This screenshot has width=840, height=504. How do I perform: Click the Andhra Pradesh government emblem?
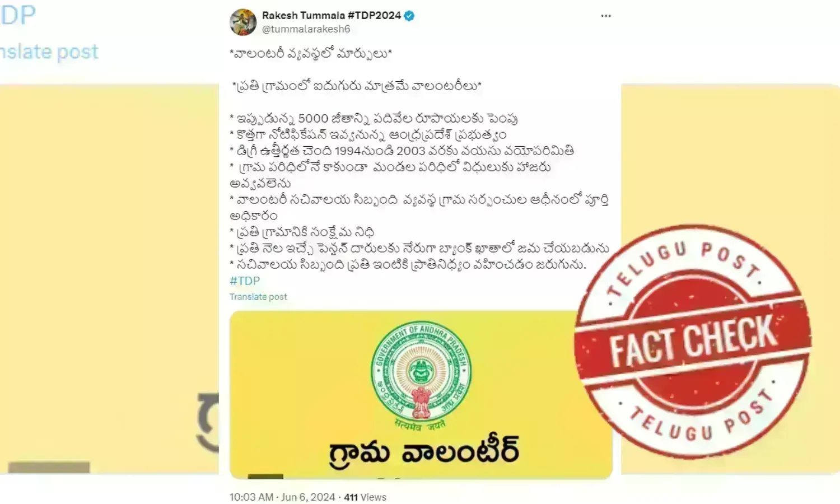coord(421,374)
